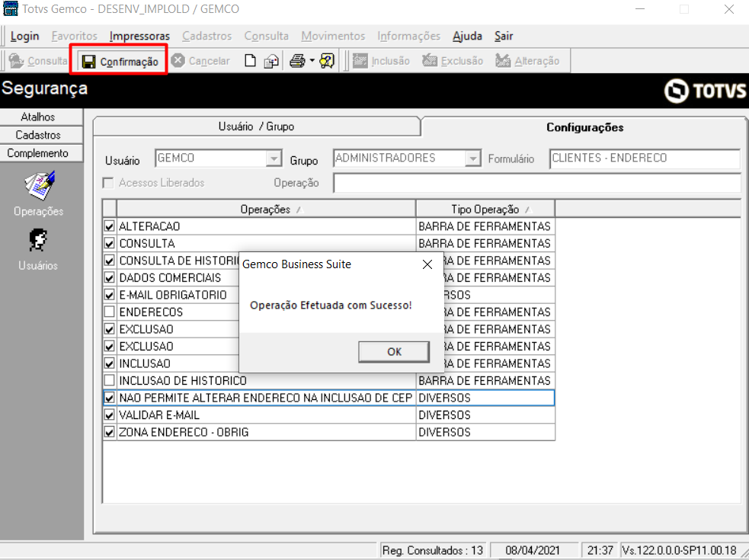The height and width of the screenshot is (560, 749).
Task: Open the Usuário GEMCO dropdown
Action: (274, 158)
